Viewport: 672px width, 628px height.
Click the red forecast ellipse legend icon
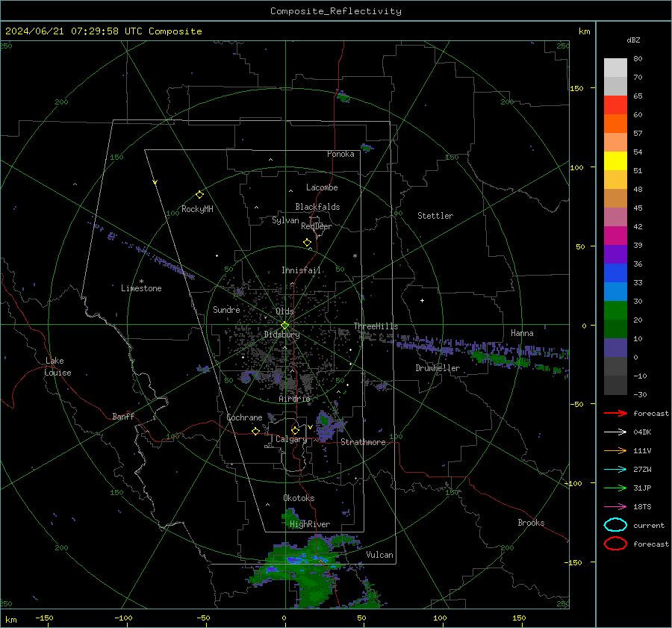[615, 544]
